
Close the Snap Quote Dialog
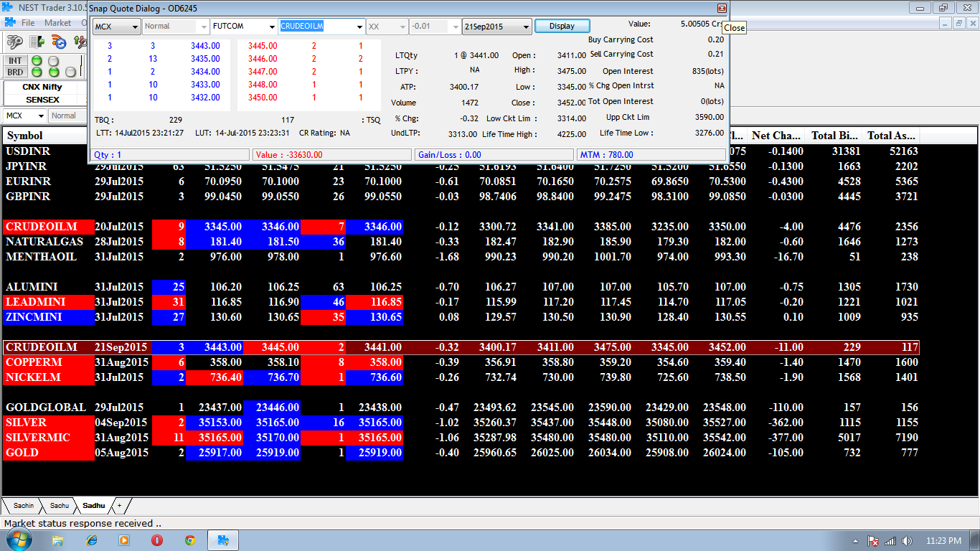(722, 8)
